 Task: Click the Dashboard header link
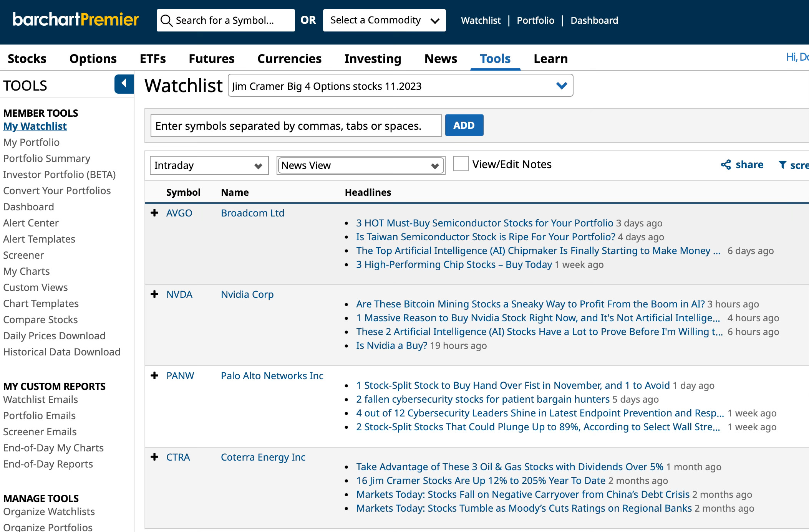(594, 20)
